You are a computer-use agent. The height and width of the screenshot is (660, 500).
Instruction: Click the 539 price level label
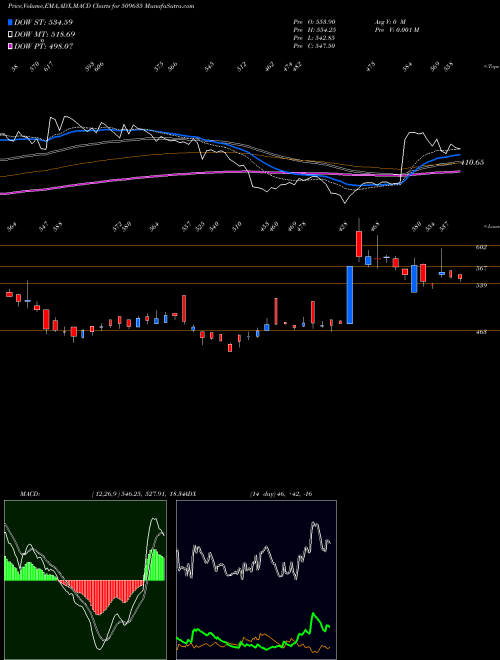(481, 285)
